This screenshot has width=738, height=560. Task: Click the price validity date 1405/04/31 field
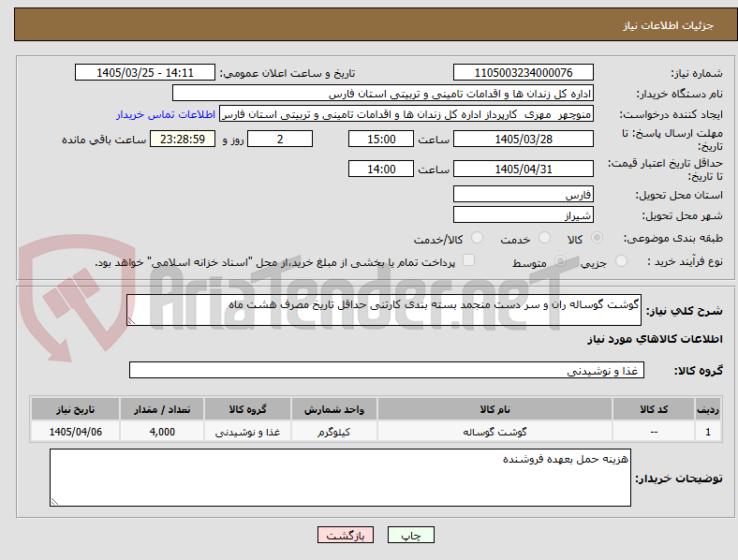(523, 169)
